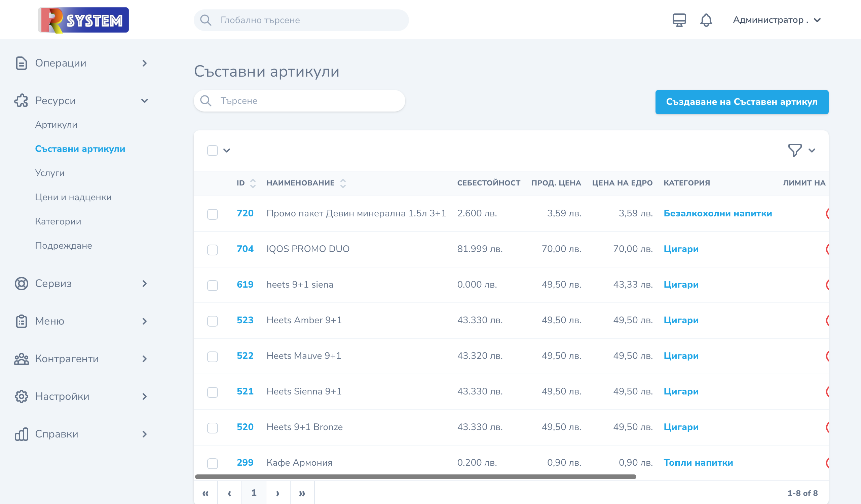The width and height of the screenshot is (861, 504).
Task: Collapse the Ресурси menu chevron
Action: click(x=145, y=101)
